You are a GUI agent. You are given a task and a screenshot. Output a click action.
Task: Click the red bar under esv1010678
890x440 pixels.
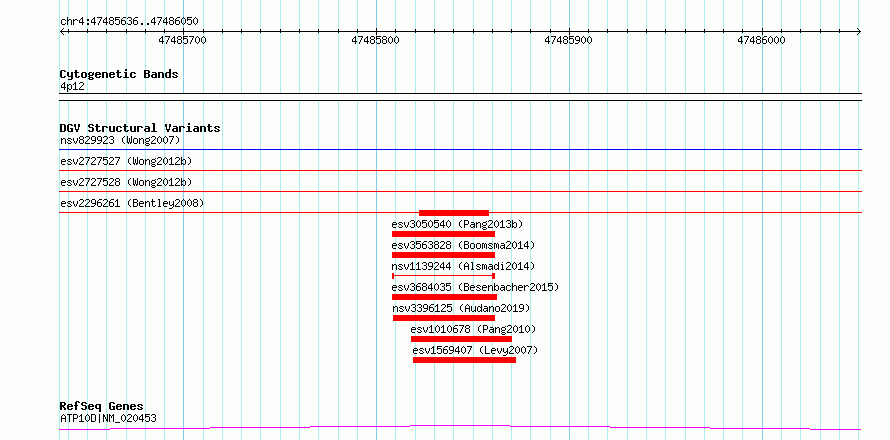point(461,339)
